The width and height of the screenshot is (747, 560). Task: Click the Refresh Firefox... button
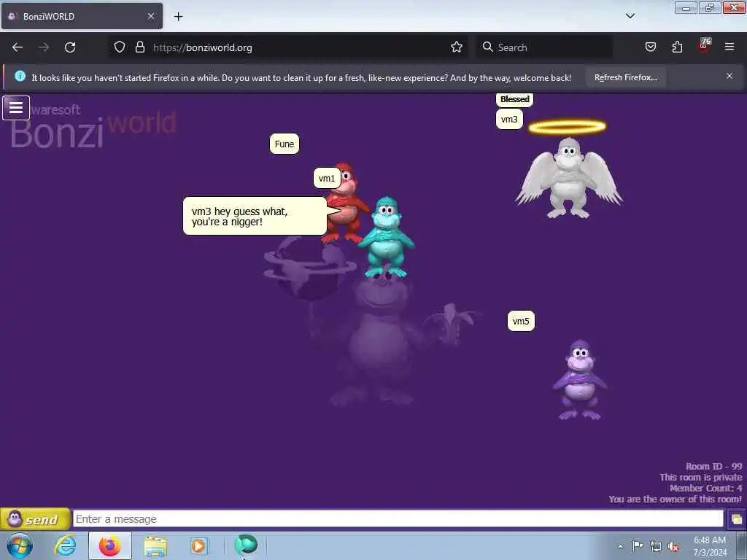(625, 77)
